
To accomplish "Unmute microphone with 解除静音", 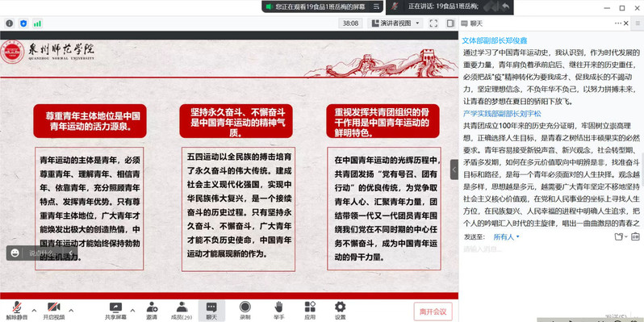I will pyautogui.click(x=17, y=311).
